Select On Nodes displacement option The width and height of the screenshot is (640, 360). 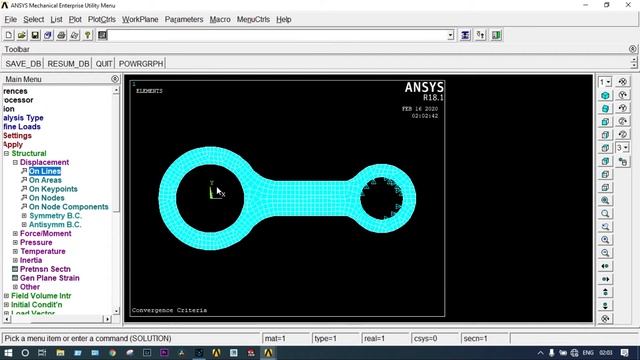[46, 198]
